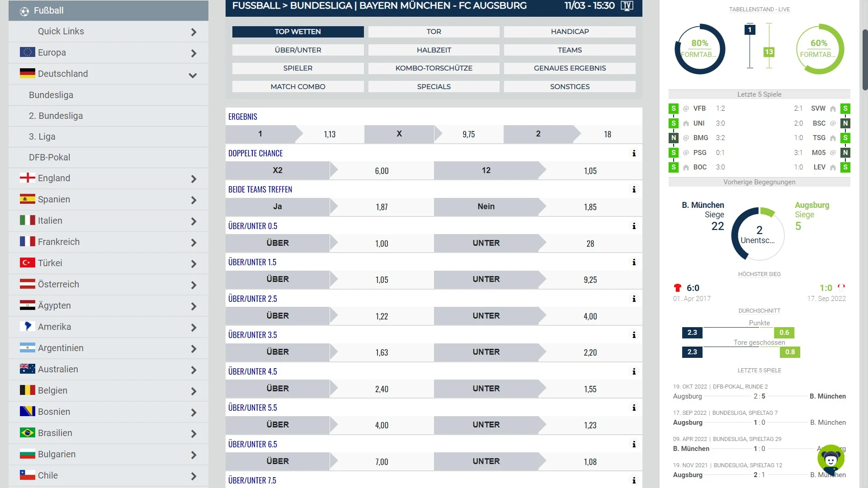Switch to the HALBZEIT tab
The height and width of the screenshot is (488, 868).
[434, 50]
